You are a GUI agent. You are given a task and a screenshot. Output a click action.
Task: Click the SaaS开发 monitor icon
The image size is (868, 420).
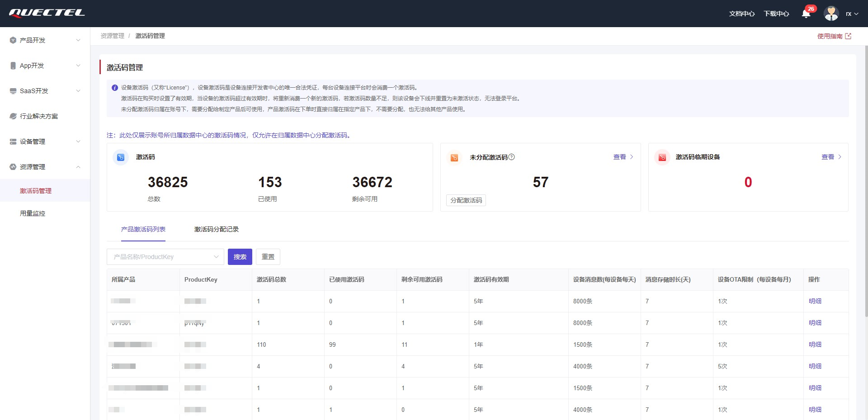click(x=13, y=91)
